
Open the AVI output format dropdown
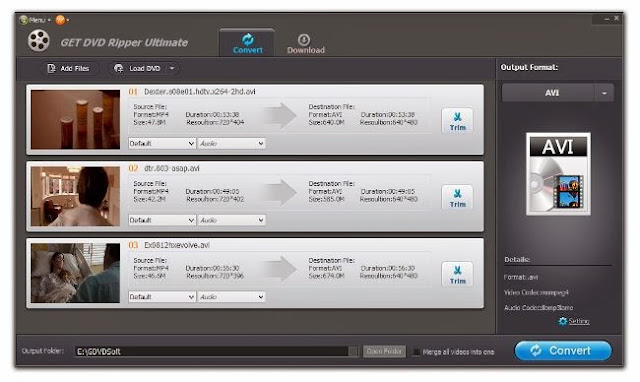pyautogui.click(x=557, y=93)
